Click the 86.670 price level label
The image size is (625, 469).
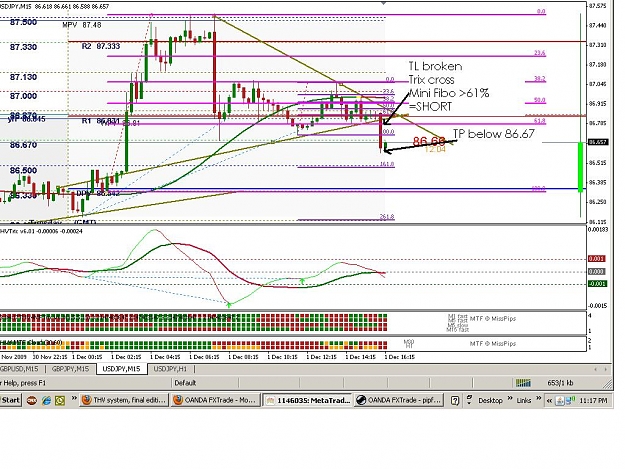(23, 145)
